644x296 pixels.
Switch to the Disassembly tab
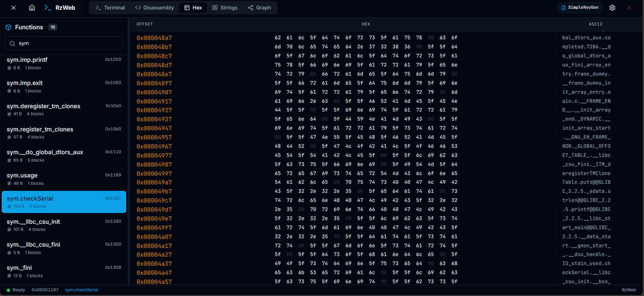click(155, 8)
